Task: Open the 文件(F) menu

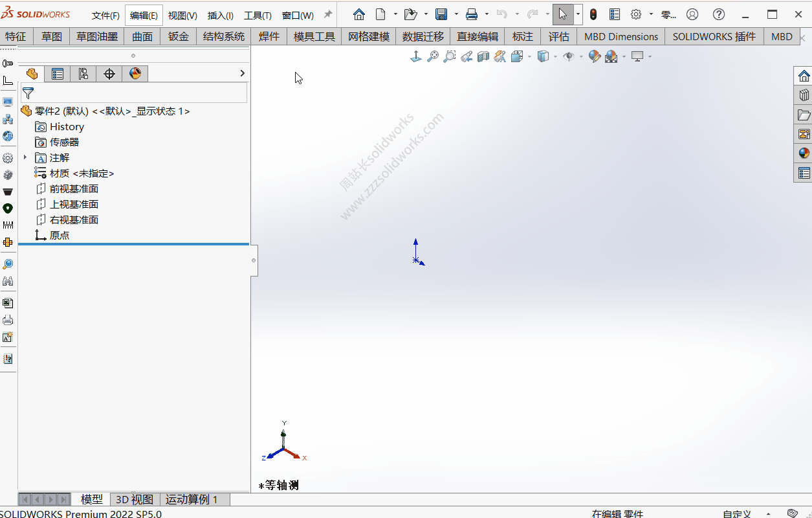Action: click(x=105, y=16)
